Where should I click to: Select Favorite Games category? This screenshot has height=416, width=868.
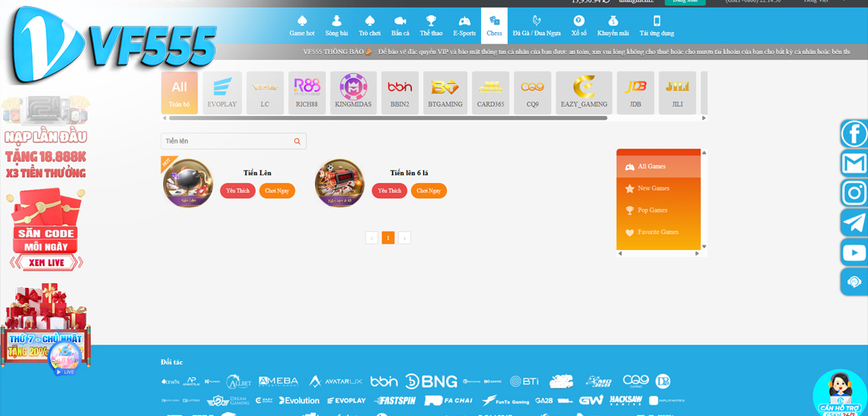[x=659, y=232]
